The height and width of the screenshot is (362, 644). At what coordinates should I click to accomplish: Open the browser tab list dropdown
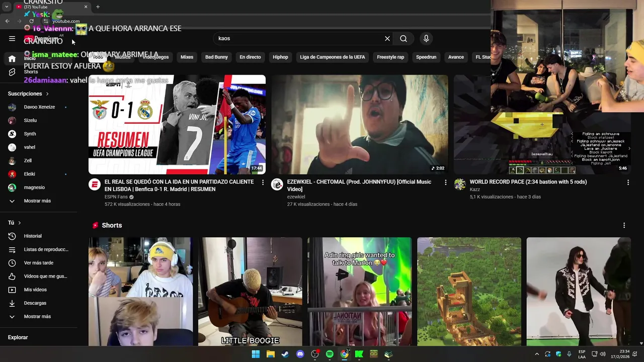(x=7, y=7)
